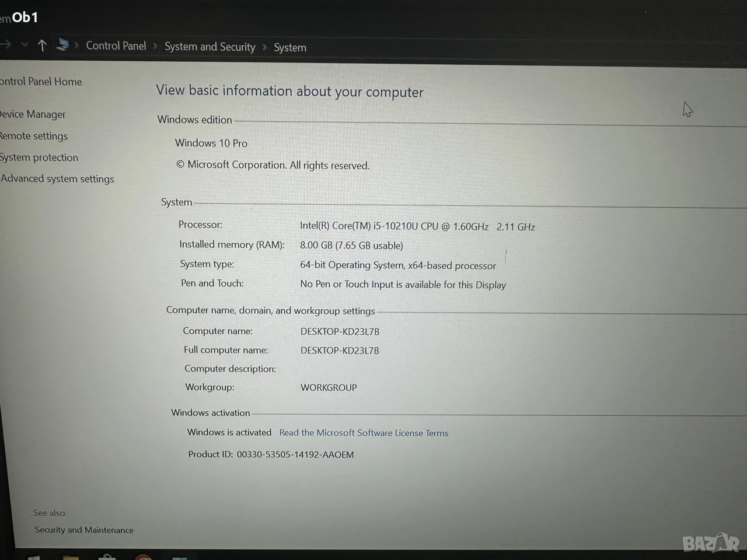Navigate to System and Security breadcrumb
Screen dimensions: 747x560
click(210, 47)
